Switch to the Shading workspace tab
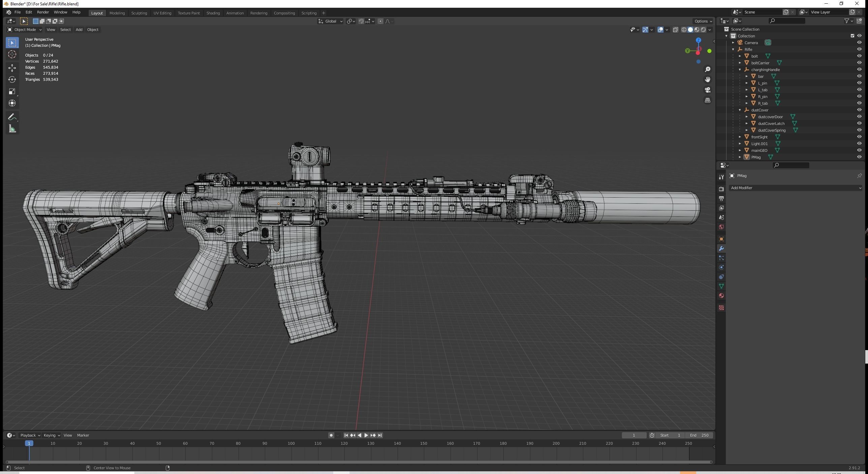Screen dimensions: 868x474 click(213, 13)
